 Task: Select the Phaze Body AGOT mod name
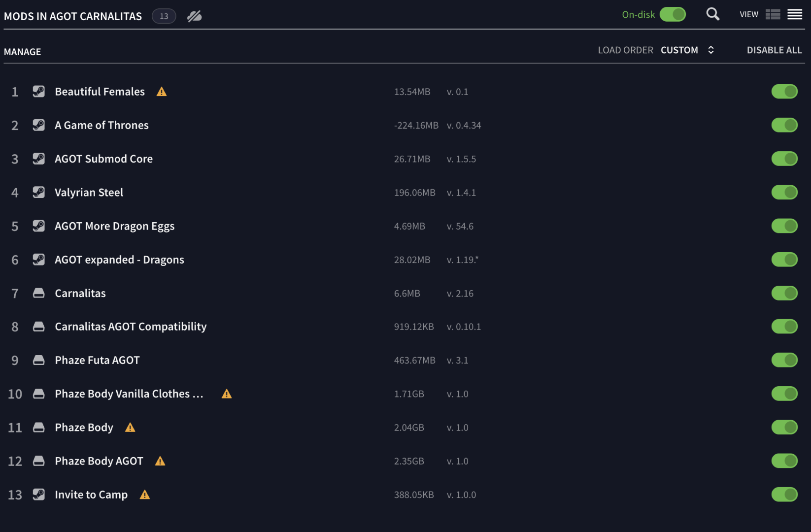99,461
